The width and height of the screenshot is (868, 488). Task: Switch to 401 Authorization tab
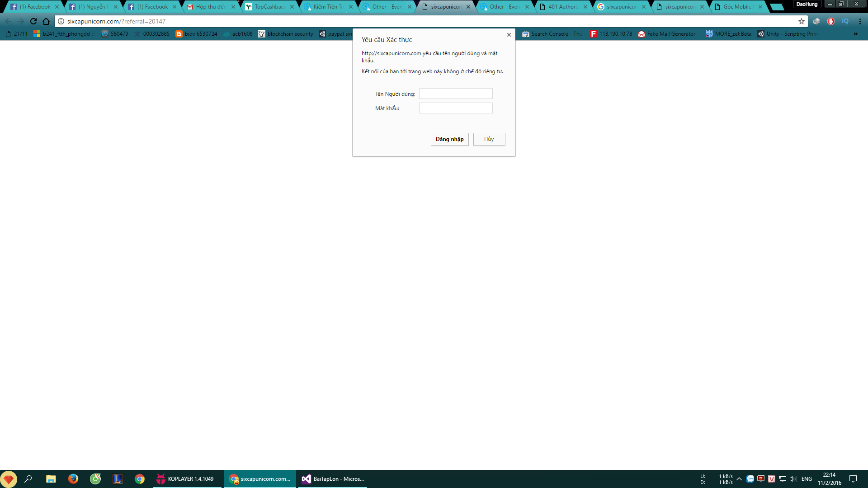click(x=563, y=7)
